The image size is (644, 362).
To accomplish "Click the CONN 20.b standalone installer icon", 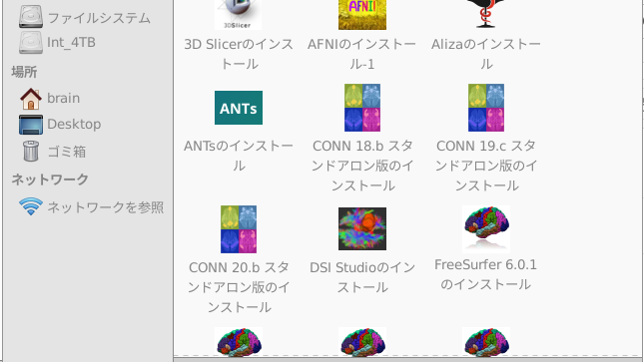I will [239, 229].
